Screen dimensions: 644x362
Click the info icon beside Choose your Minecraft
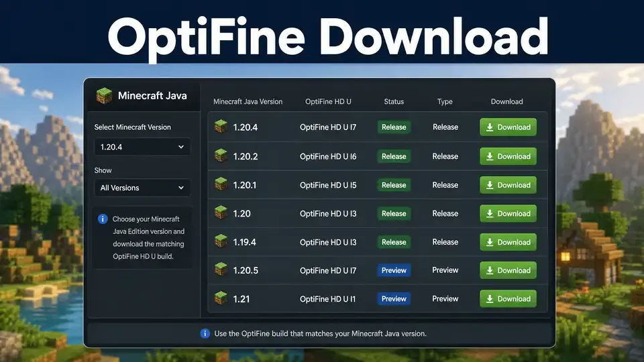[x=103, y=219]
